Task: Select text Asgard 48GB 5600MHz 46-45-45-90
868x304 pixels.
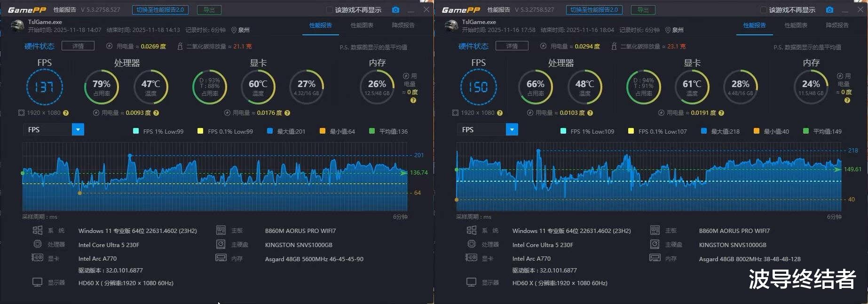Action: [314, 259]
